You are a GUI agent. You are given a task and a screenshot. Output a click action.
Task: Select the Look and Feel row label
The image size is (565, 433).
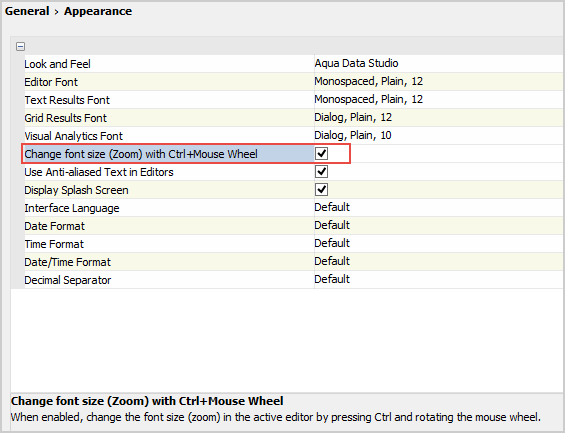click(x=57, y=64)
